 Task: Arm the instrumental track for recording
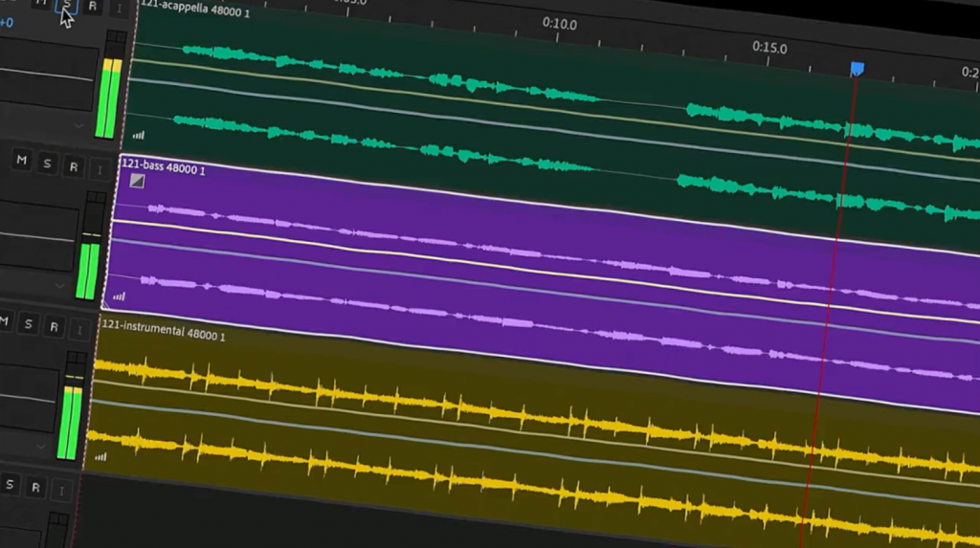point(54,327)
